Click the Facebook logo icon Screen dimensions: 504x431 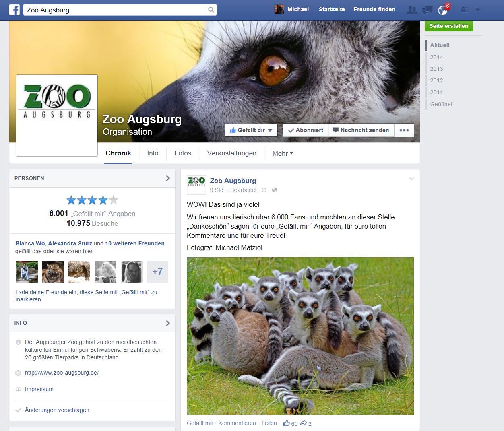pos(14,10)
